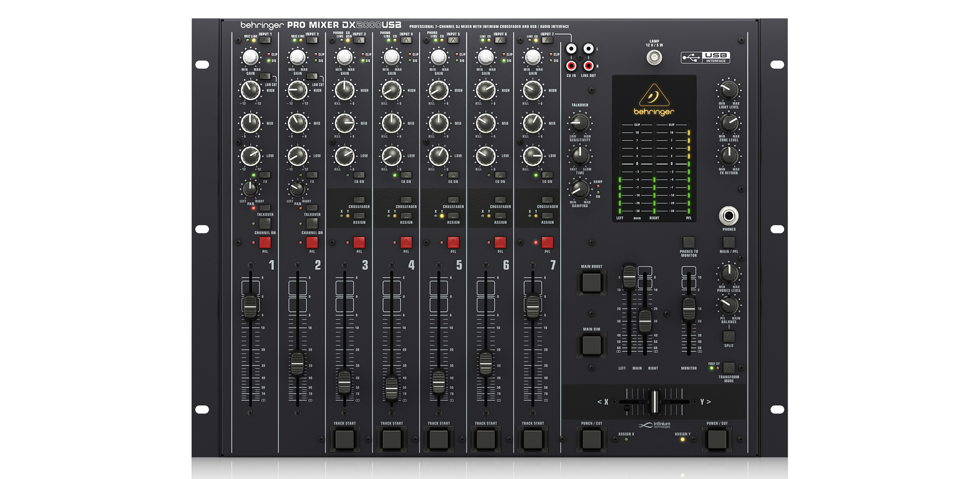
Task: Push the MAIN BOOST button
Action: click(x=591, y=282)
